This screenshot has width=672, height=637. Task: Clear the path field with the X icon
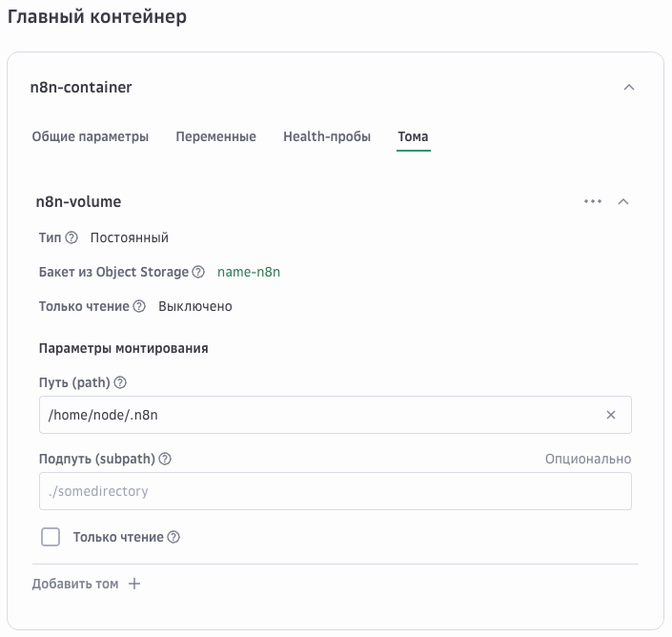click(611, 416)
